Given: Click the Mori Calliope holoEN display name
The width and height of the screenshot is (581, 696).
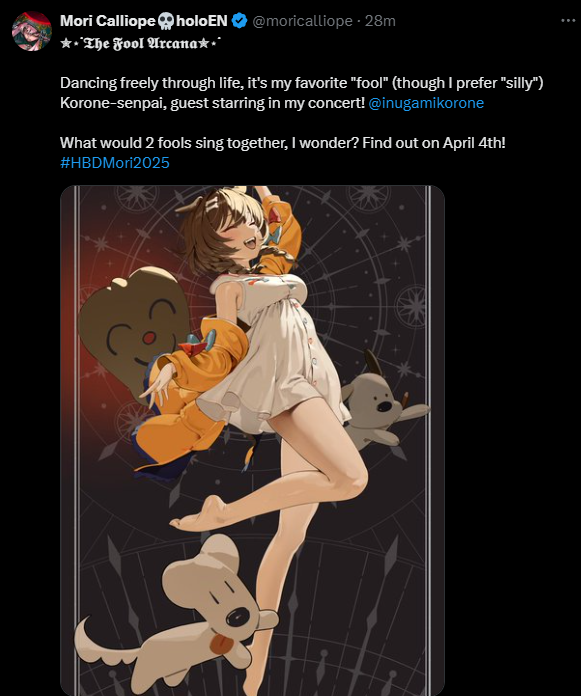Looking at the screenshot, I should click(144, 21).
